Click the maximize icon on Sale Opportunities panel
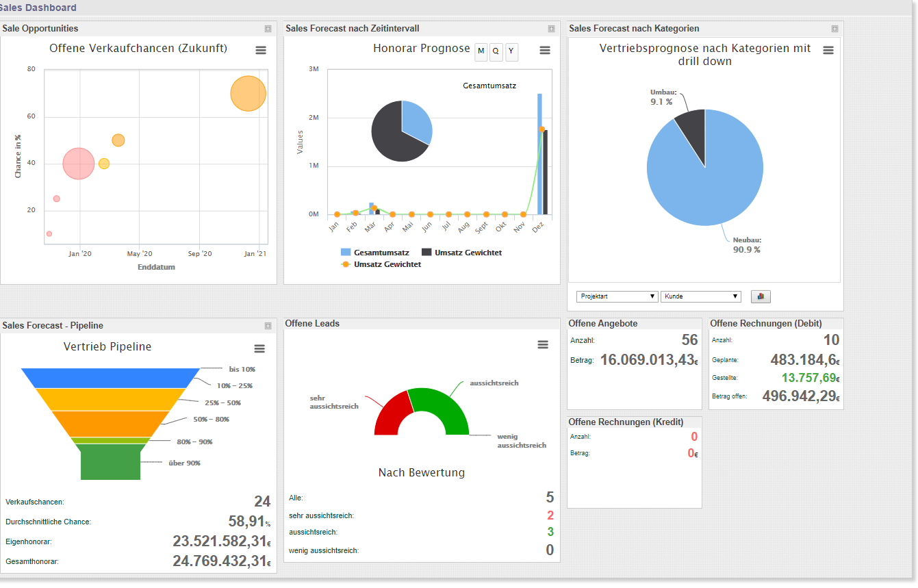This screenshot has height=588, width=918. click(x=267, y=29)
